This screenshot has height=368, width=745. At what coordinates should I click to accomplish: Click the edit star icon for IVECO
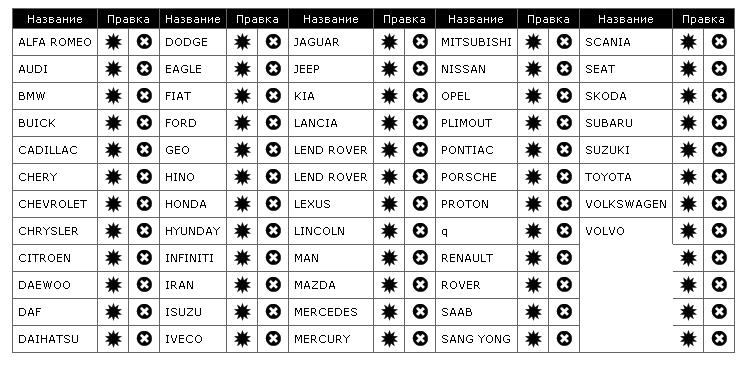pos(242,339)
